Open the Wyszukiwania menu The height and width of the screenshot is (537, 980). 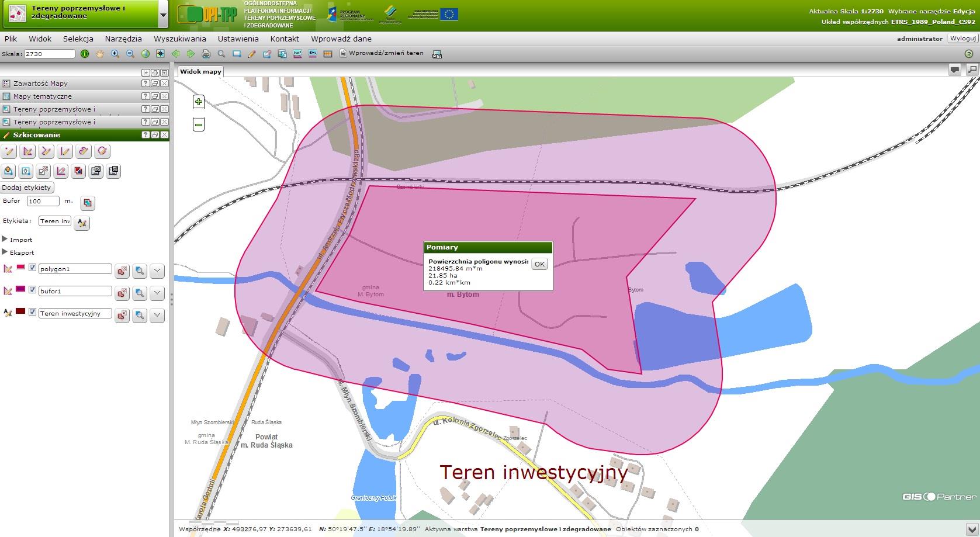180,39
